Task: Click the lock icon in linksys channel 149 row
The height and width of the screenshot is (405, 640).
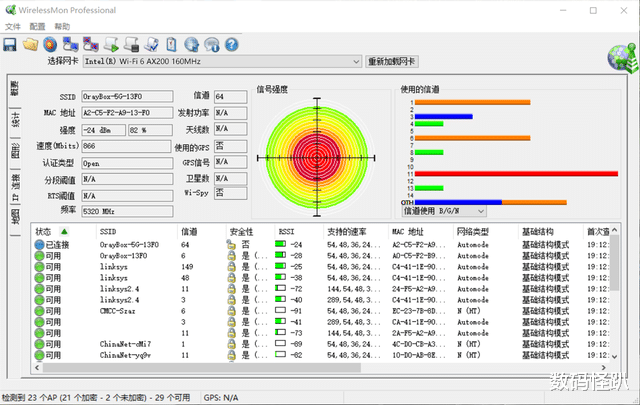Action: (231, 267)
